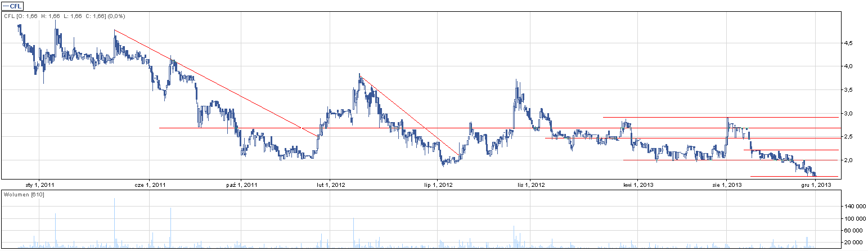Select the red downtrend line from 2012 peak

[x=409, y=115]
